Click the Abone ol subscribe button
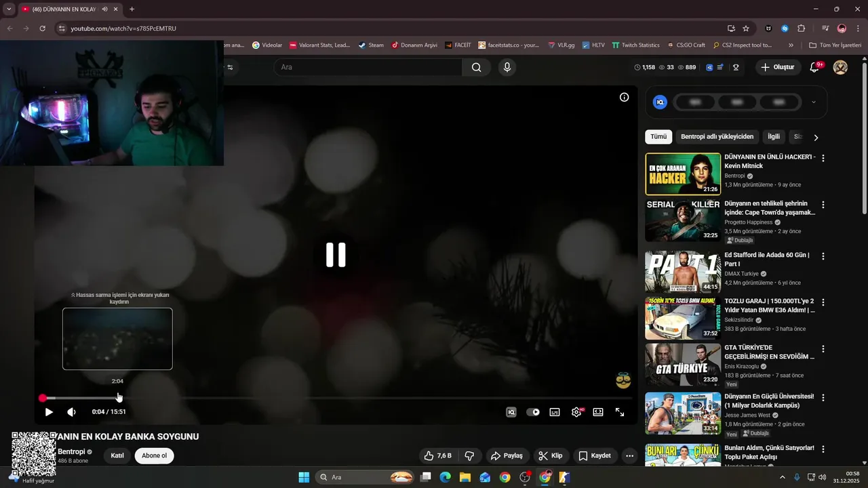 tap(154, 455)
